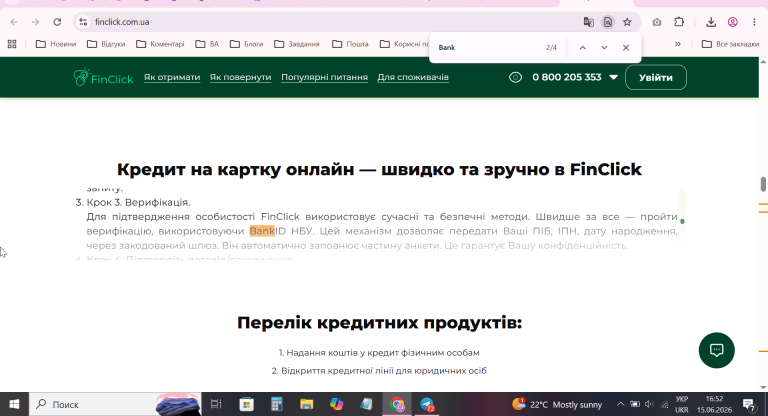Toggle the accessibility eye icon

(x=515, y=77)
